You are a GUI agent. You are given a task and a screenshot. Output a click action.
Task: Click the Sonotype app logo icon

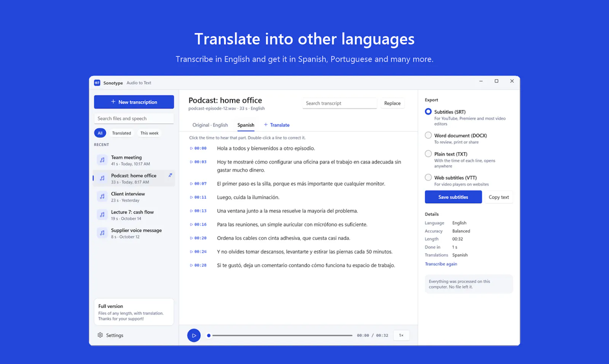[97, 83]
